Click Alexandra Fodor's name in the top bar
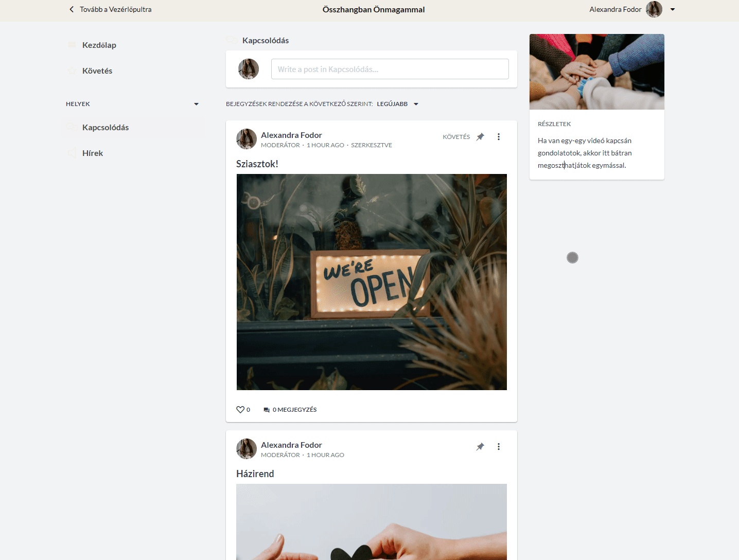This screenshot has height=560, width=739. (x=615, y=9)
